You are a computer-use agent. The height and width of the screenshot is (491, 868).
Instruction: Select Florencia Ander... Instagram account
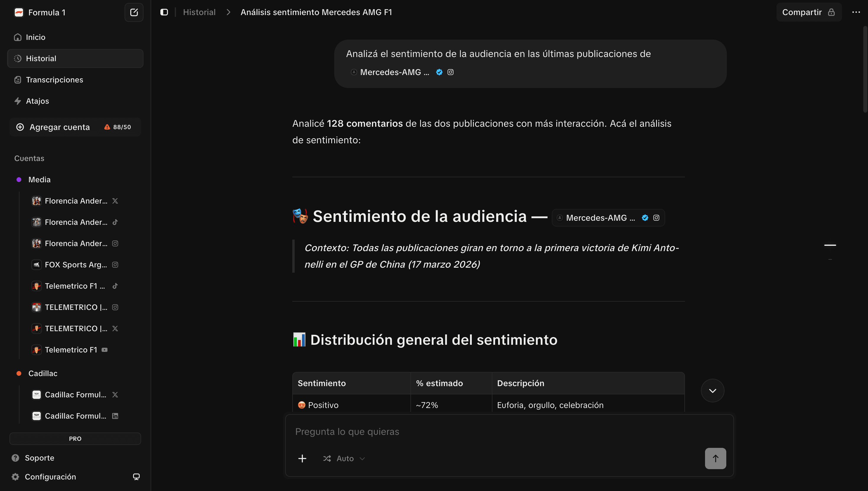[75, 243]
